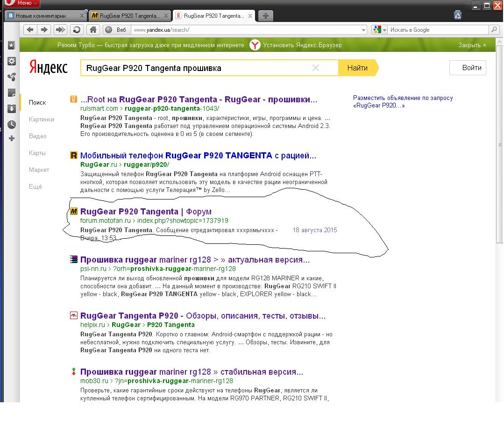Click the "Войти" login button
This screenshot has height=427, width=504.
(468, 68)
